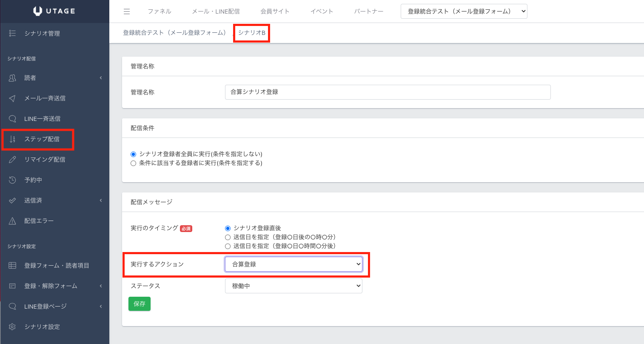The width and height of the screenshot is (644, 344).
Task: Click the ステップ配信 sort icon
Action: [x=12, y=139]
